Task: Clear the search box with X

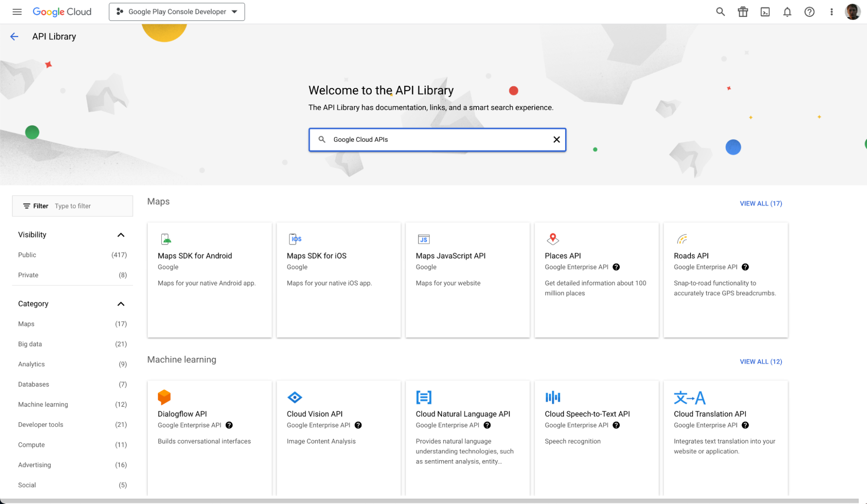Action: click(556, 140)
